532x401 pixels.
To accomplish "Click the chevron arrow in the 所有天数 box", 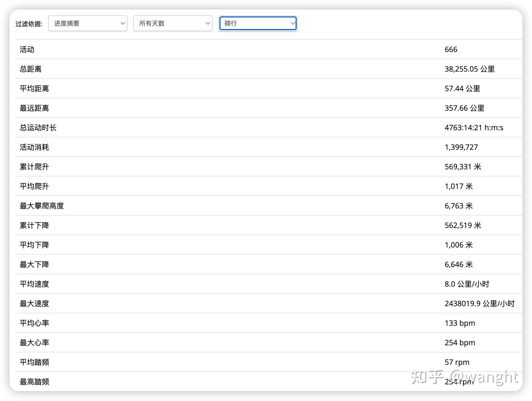I will (x=208, y=24).
